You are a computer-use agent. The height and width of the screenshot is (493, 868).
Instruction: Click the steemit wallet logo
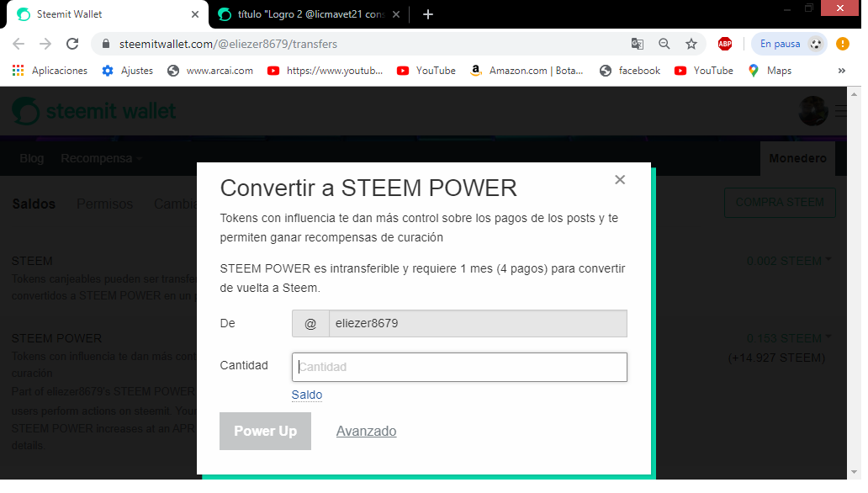pos(95,112)
